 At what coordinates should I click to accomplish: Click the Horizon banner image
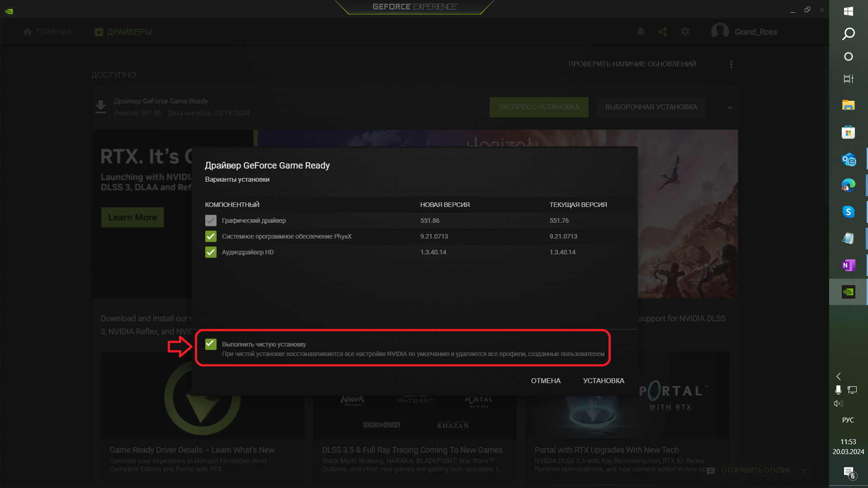point(687,214)
